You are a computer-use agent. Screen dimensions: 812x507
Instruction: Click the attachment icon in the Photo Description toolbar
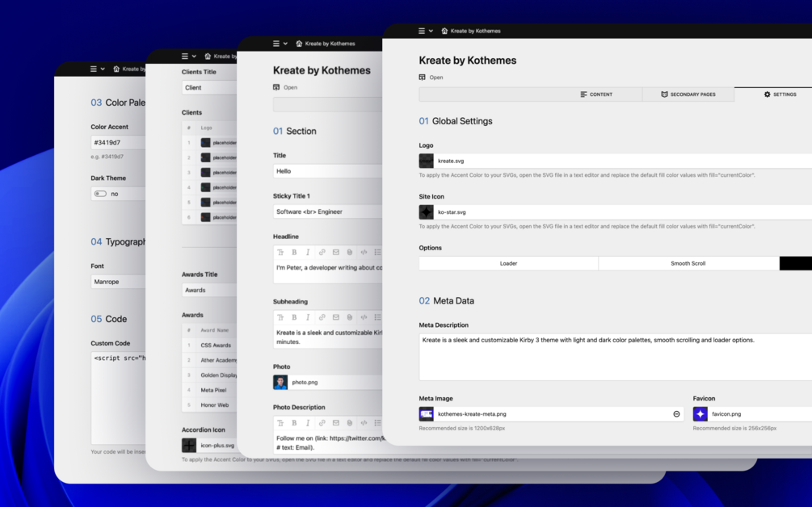click(x=350, y=423)
